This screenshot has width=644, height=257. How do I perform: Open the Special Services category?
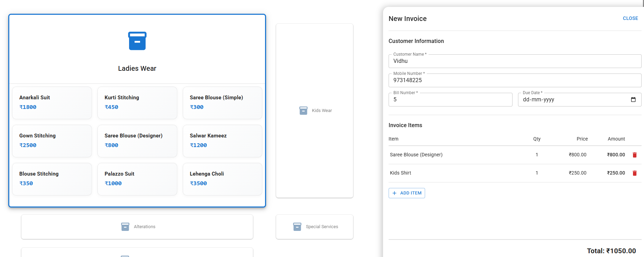(315, 227)
